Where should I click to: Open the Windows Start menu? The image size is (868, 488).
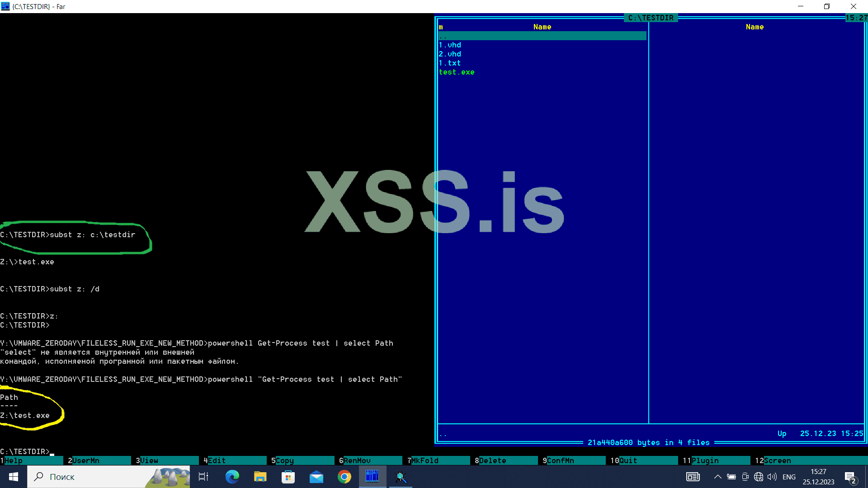point(14,477)
